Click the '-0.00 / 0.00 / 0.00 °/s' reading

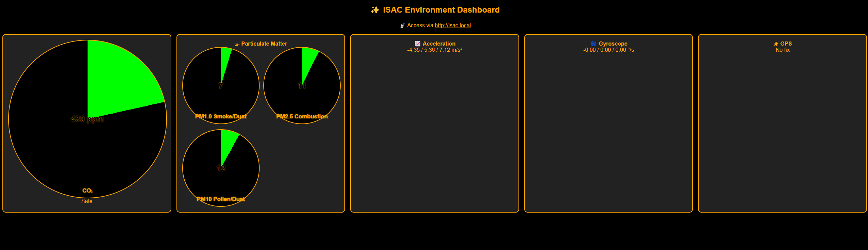[608, 50]
